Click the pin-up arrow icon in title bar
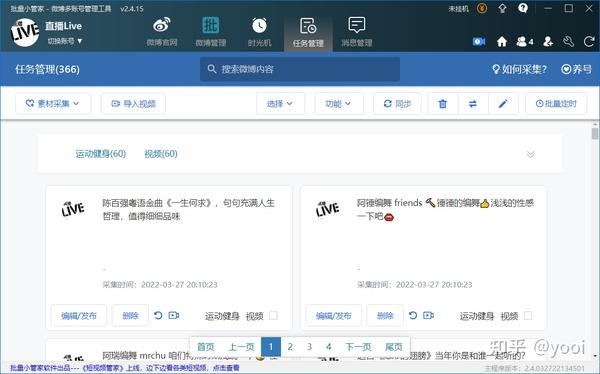This screenshot has width=600, height=374. (x=502, y=8)
